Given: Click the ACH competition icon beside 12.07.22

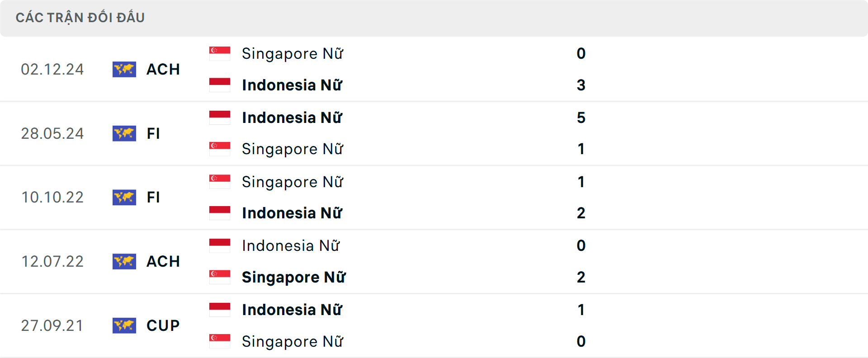Looking at the screenshot, I should tap(124, 261).
